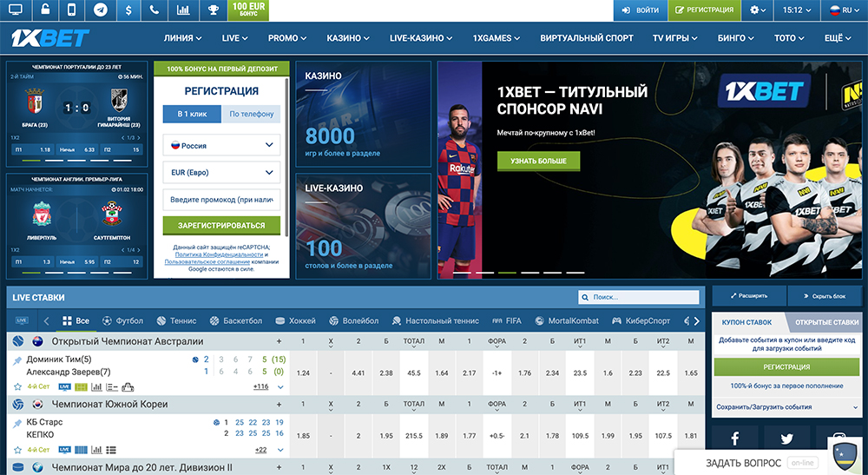The height and width of the screenshot is (475, 868).
Task: Click the dollar sign payments icon
Action: (128, 10)
